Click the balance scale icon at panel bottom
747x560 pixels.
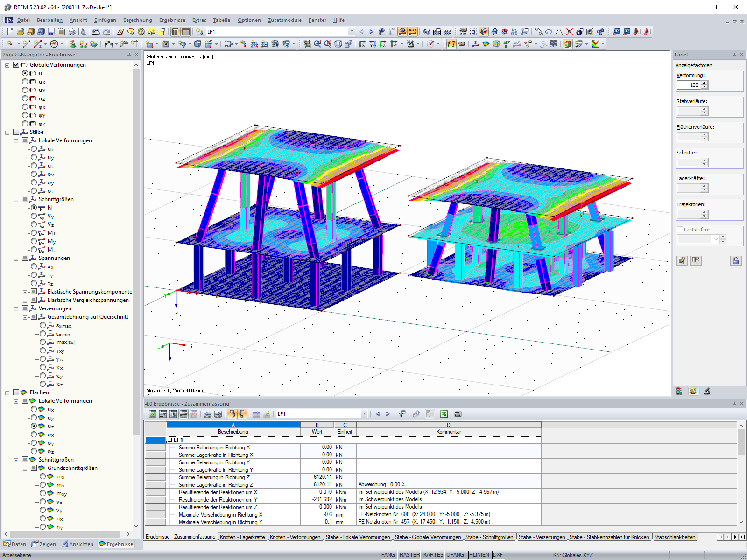click(693, 391)
